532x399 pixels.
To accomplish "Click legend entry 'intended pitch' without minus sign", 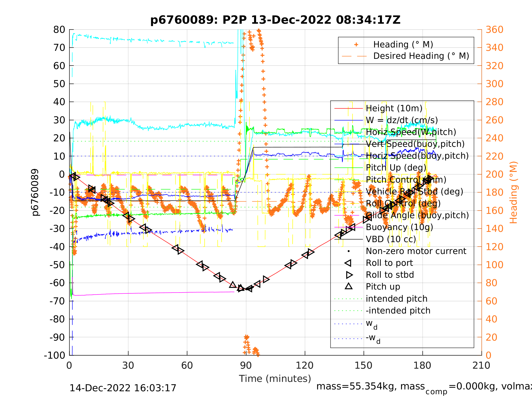I will [397, 299].
